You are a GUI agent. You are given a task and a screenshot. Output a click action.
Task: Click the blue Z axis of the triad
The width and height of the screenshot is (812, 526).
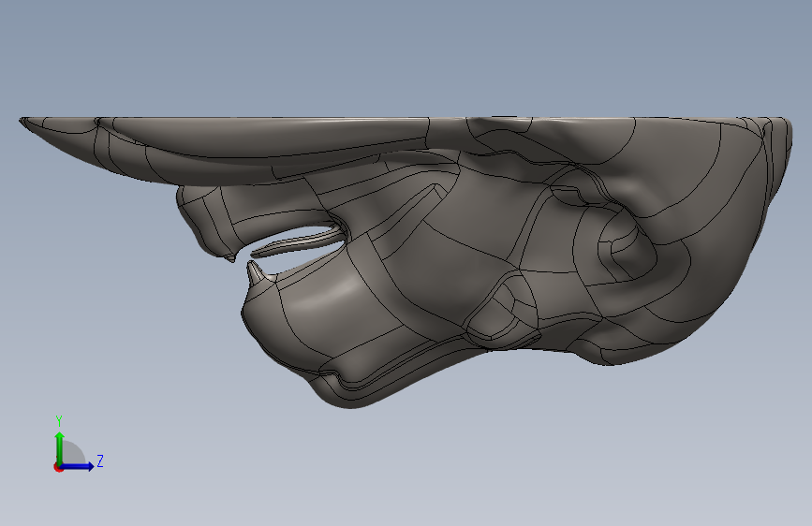78,466
